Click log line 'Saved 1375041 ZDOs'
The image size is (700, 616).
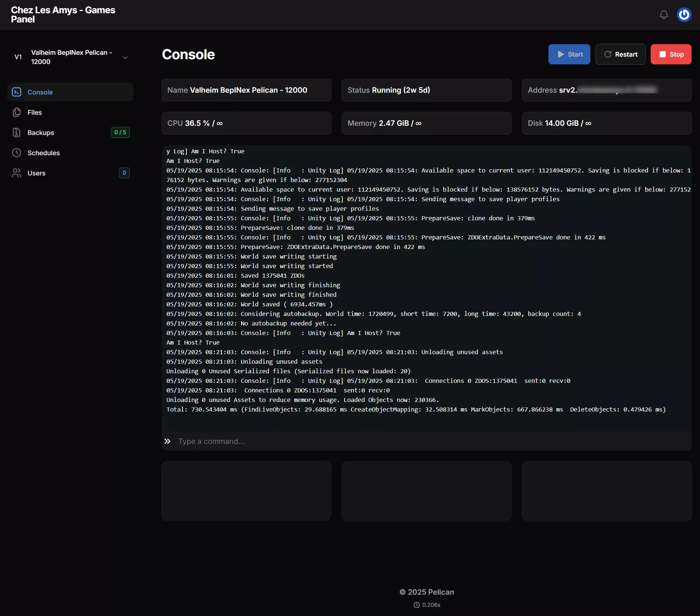(235, 275)
